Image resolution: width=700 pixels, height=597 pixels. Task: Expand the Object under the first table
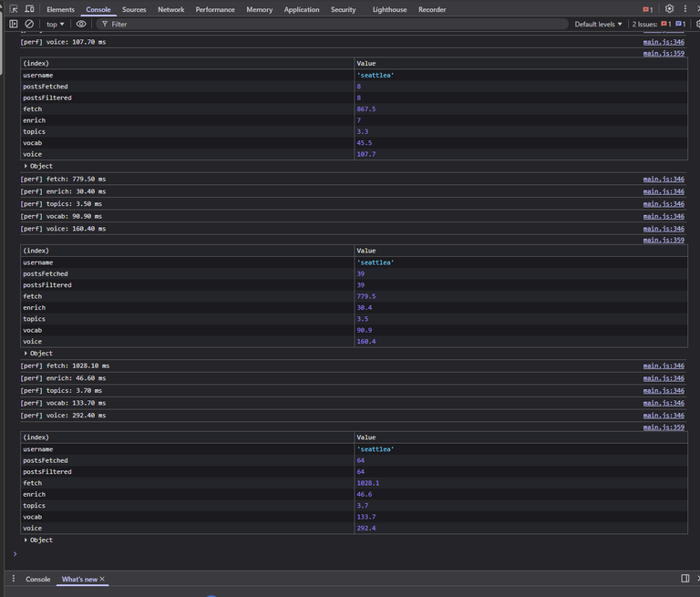pos(38,166)
